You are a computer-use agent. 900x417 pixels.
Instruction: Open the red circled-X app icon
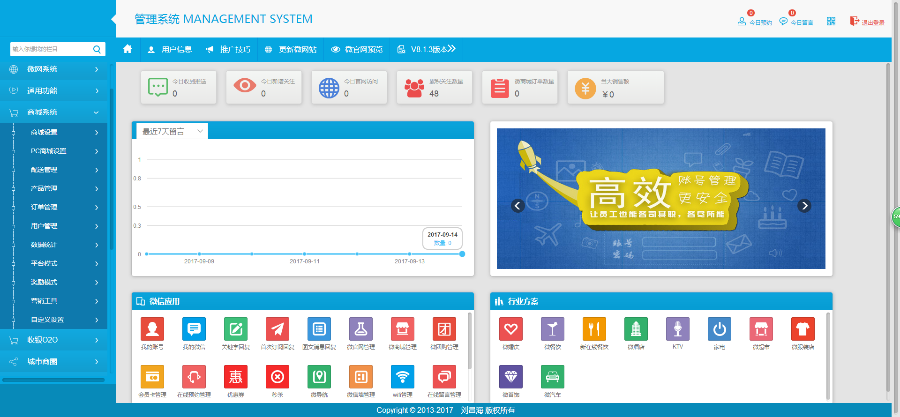(277, 377)
